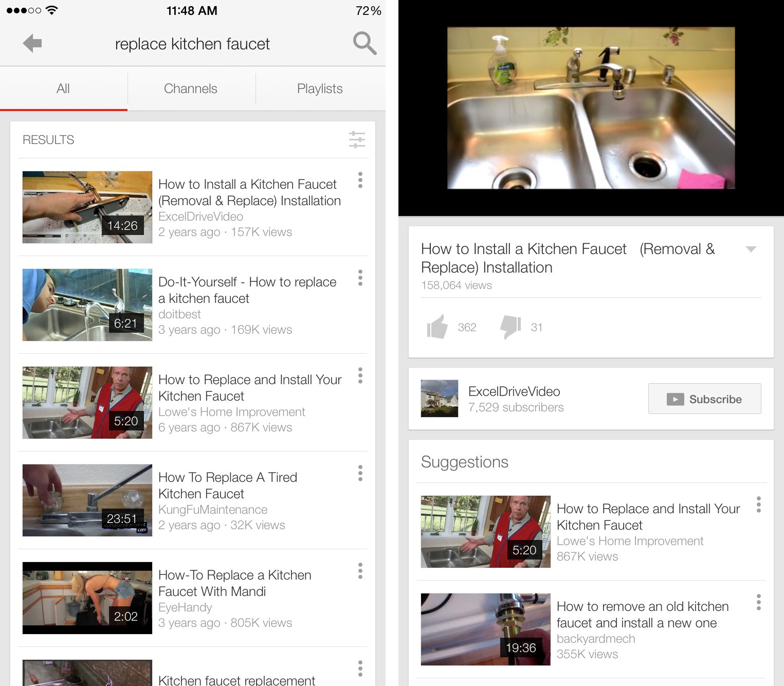This screenshot has height=686, width=784.
Task: Open How To Replace A Tired Kitchen Faucet
Action: (x=228, y=485)
